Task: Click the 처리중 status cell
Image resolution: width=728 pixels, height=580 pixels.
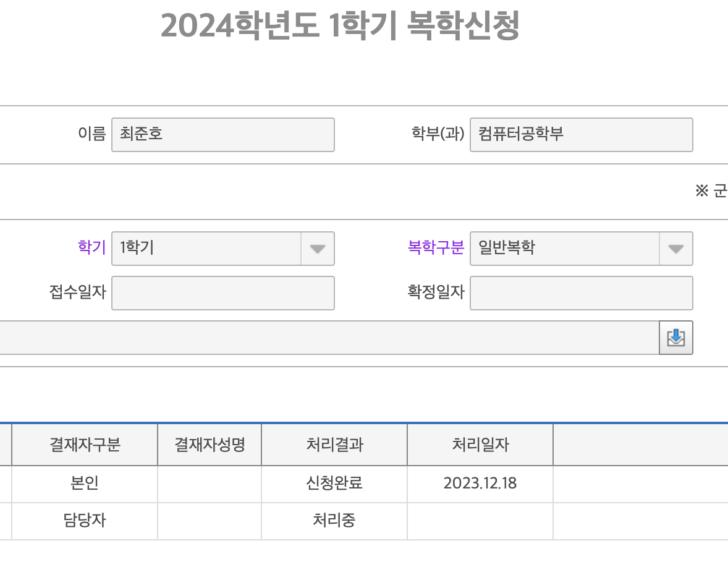Action: point(334,521)
